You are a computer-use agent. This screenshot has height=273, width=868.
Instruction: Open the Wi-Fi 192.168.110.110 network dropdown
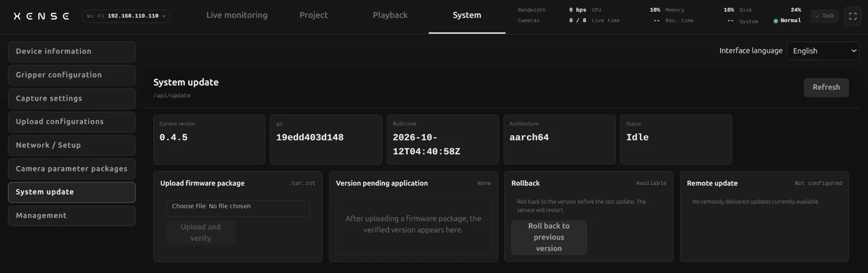point(126,16)
